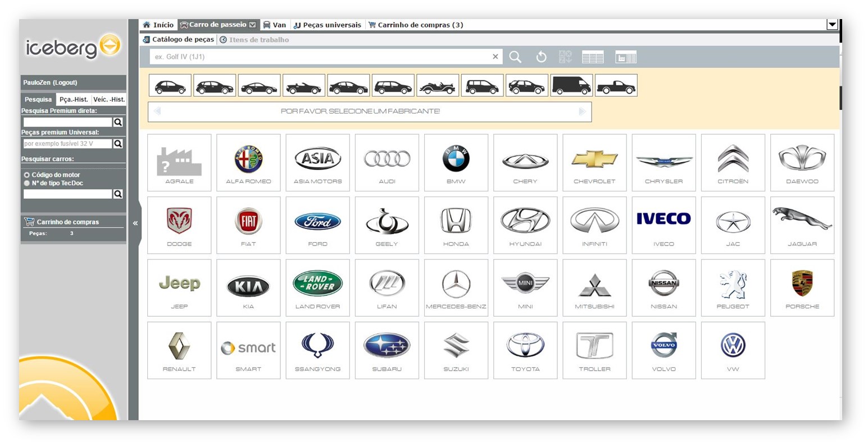This screenshot has width=868, height=446.
Task: Select Land Rover manufacturer
Action: [x=317, y=288]
